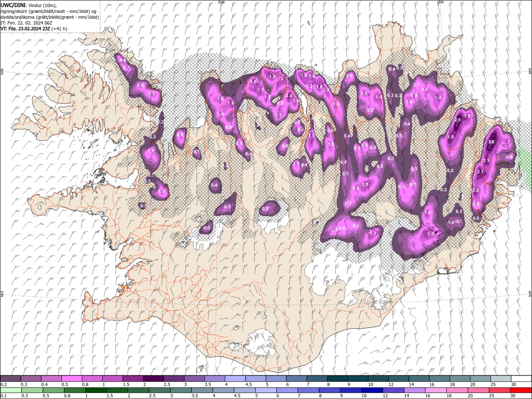The height and width of the screenshot is (399, 532).
Task: Select upper legend light lavender swatch 4–4.5
Action: point(235,378)
